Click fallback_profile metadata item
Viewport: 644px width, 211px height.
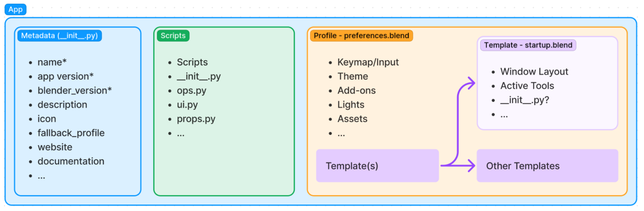coord(71,133)
